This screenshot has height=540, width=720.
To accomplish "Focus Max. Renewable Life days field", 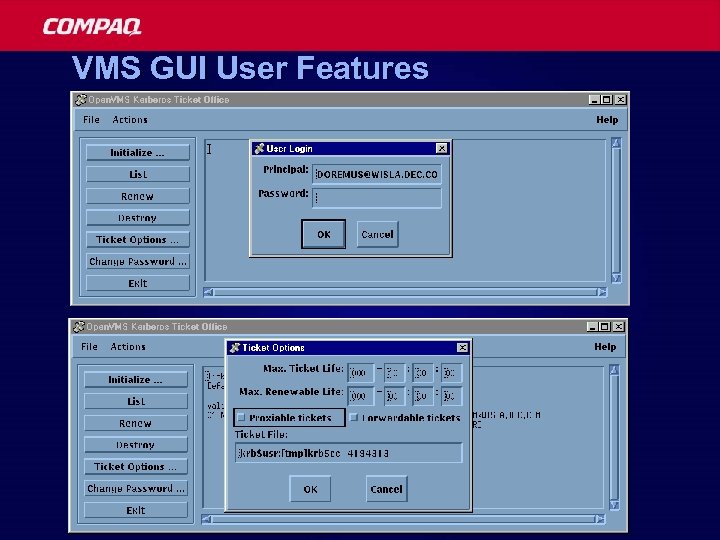I will tap(360, 396).
